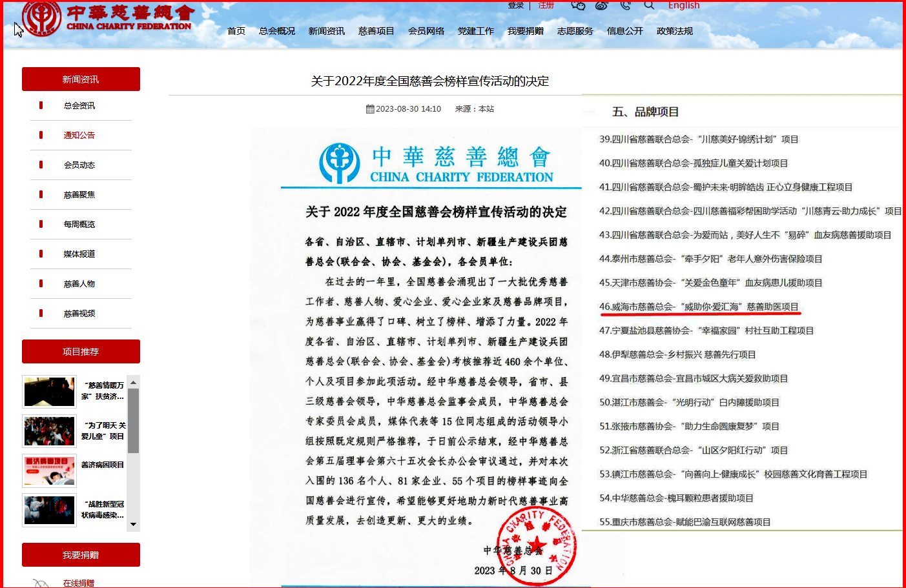Select 媒体报道 in the sidebar
The height and width of the screenshot is (588, 906).
pyautogui.click(x=79, y=254)
